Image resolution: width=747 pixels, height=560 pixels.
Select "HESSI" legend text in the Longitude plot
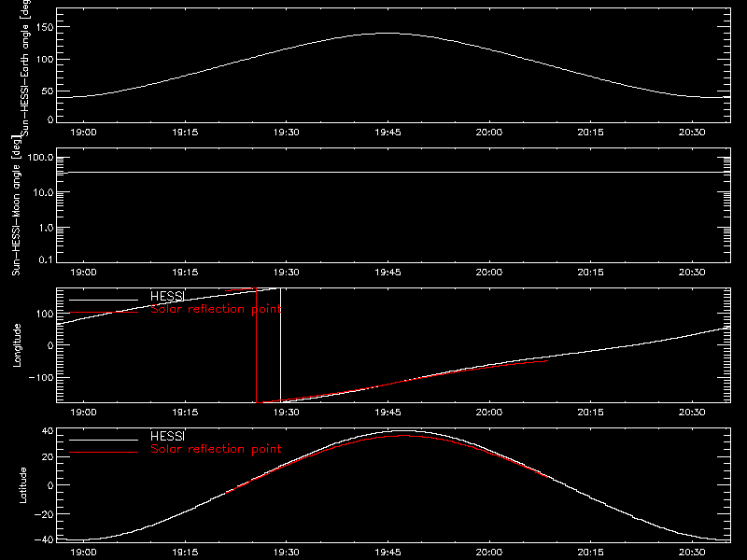167,296
